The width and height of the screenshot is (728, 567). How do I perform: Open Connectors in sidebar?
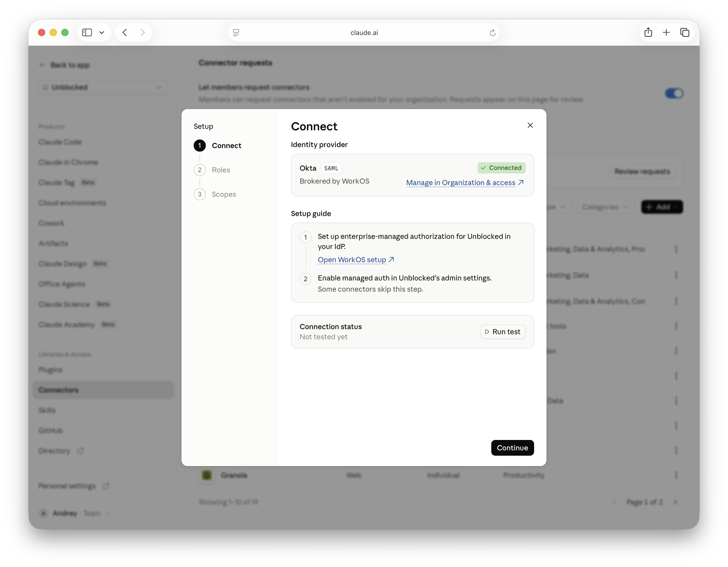pyautogui.click(x=103, y=390)
